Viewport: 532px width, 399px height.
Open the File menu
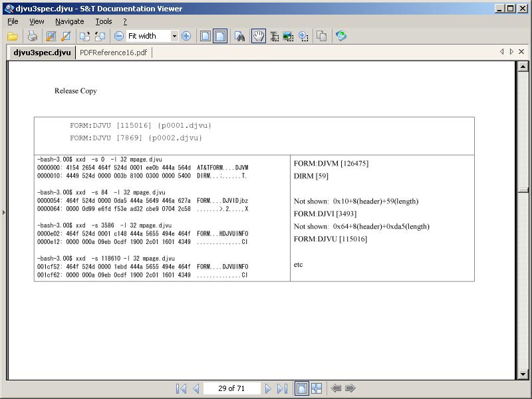(x=13, y=21)
